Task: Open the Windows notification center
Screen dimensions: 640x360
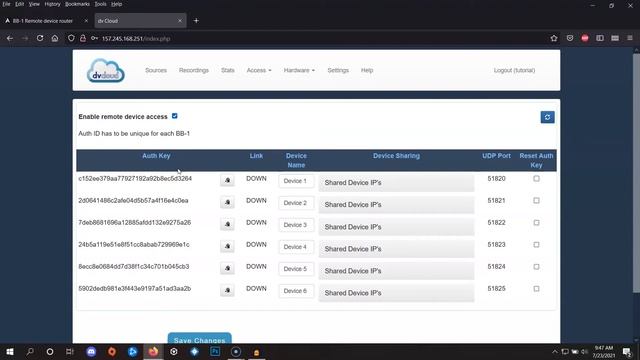Action: (x=627, y=351)
